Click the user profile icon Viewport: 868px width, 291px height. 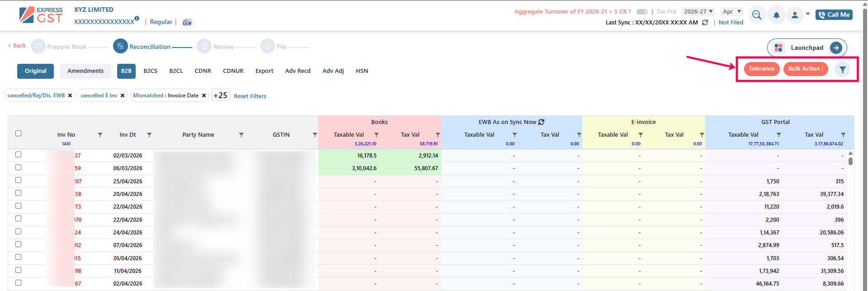[795, 15]
